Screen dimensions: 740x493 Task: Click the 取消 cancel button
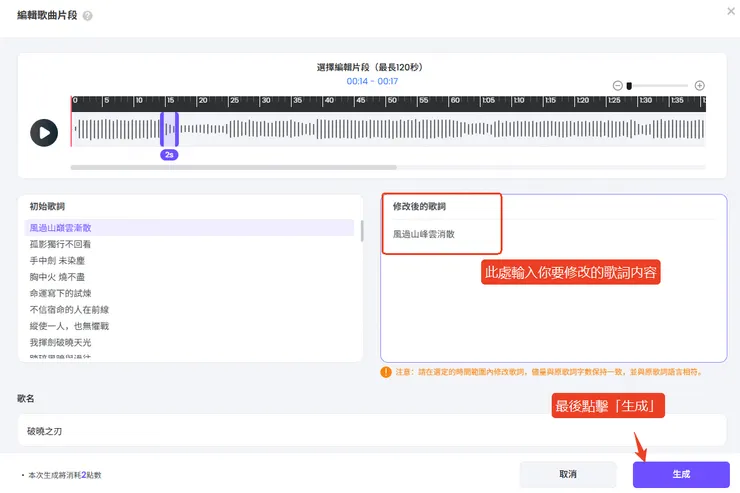click(568, 474)
